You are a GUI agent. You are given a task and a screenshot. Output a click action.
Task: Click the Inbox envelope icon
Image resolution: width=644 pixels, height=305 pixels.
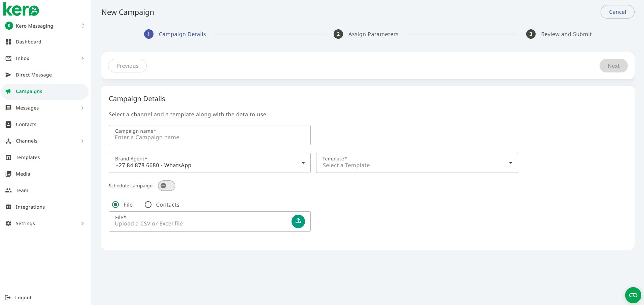8,58
